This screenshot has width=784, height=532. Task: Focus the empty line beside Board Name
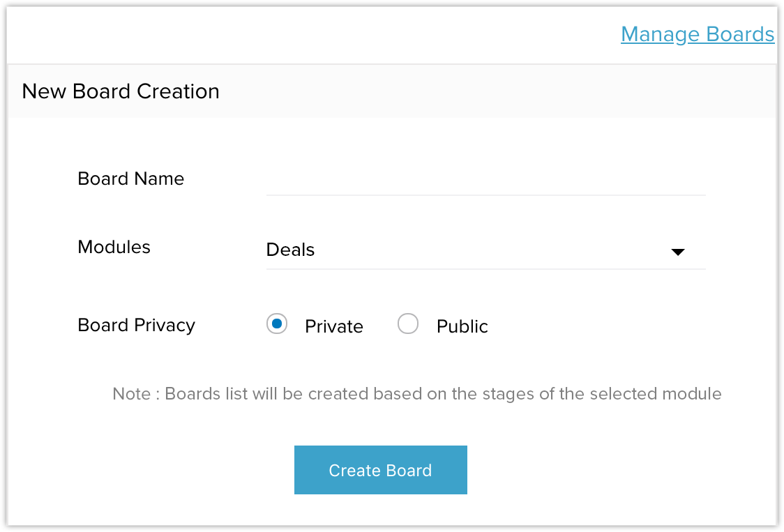485,183
